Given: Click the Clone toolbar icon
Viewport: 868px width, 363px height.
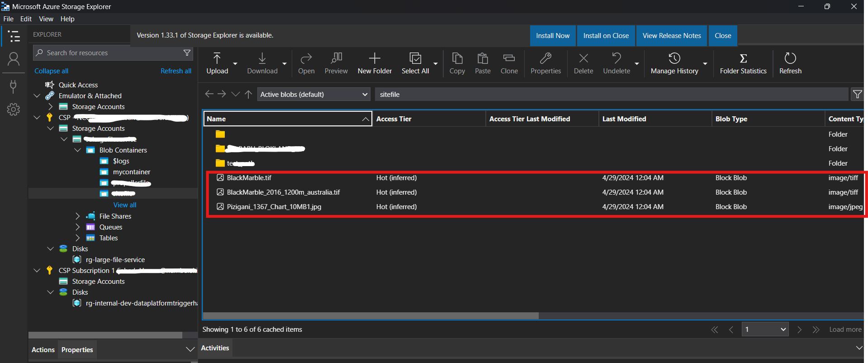Looking at the screenshot, I should (509, 63).
